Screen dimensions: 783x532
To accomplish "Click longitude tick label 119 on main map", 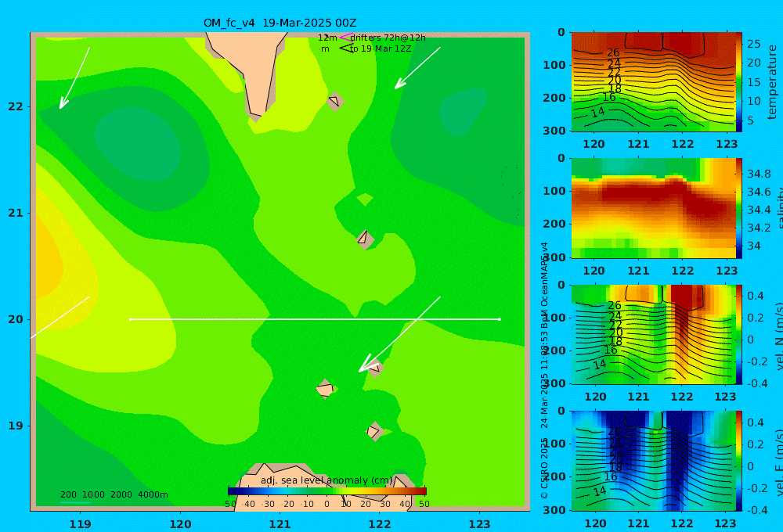I will 80,524.
